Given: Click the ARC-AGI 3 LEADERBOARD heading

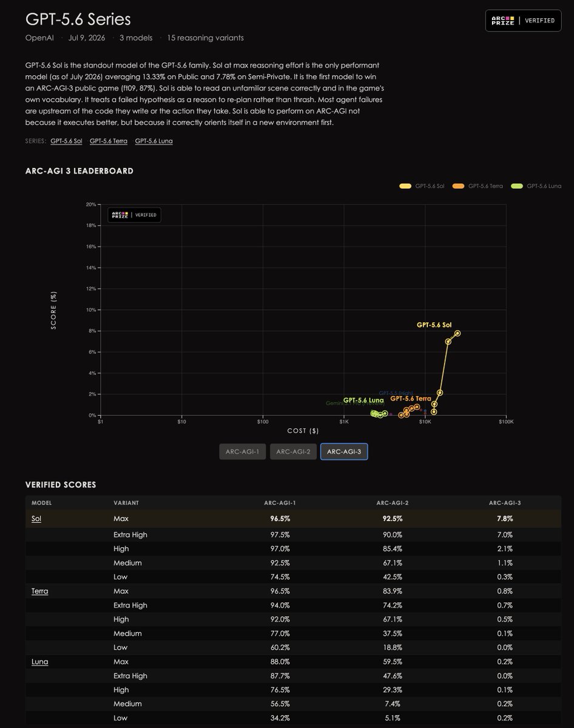Looking at the screenshot, I should [79, 171].
